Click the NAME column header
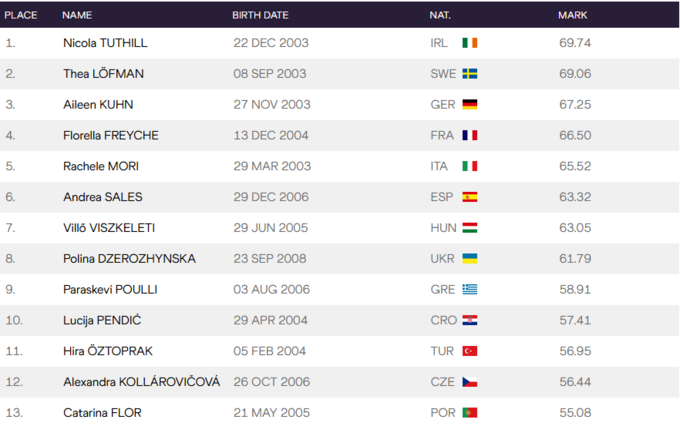The image size is (680, 433). 77,15
